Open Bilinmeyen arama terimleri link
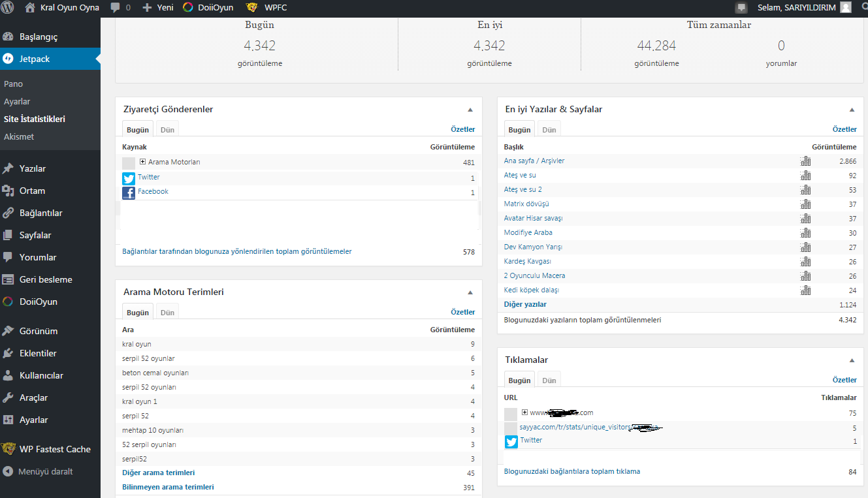 [168, 487]
